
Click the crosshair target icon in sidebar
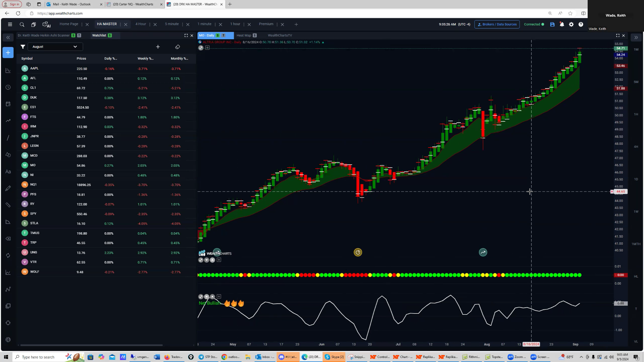point(8,323)
